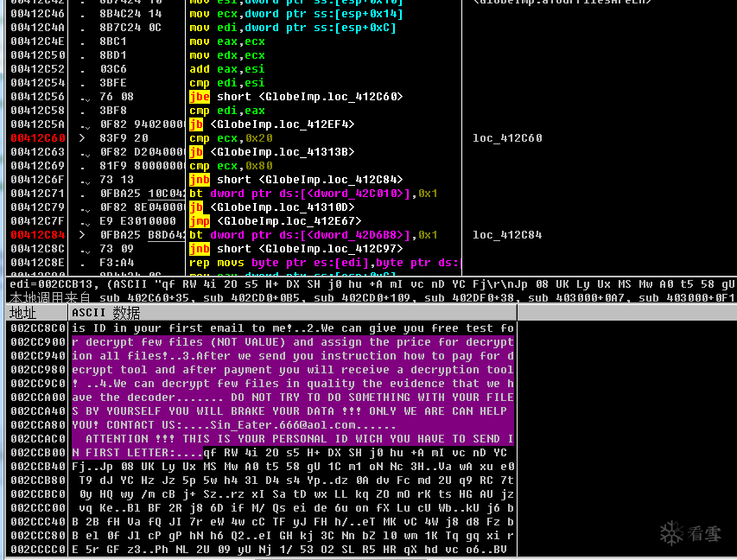Select dump address 002CCA80
Viewport: 737px width, 560px height.
38,425
